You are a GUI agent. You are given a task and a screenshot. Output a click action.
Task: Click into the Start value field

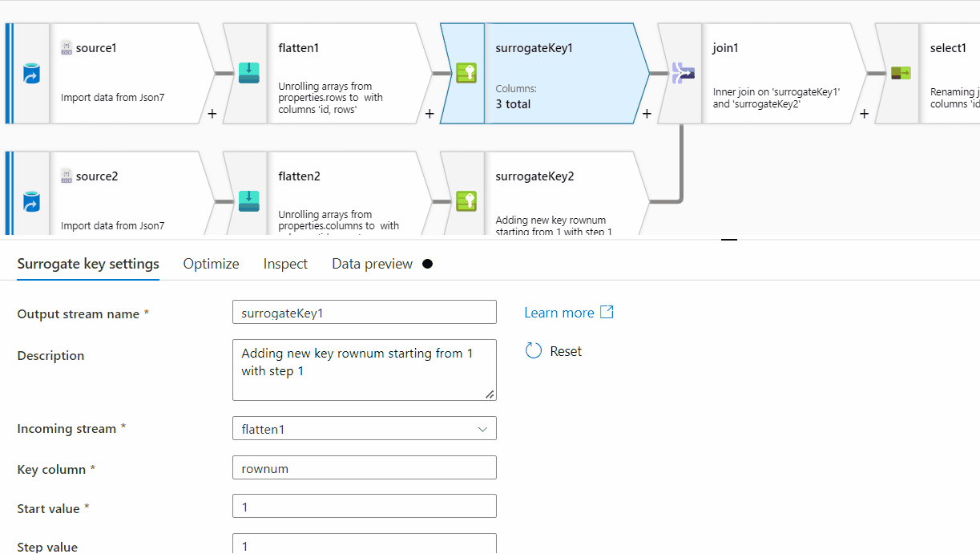pos(364,507)
